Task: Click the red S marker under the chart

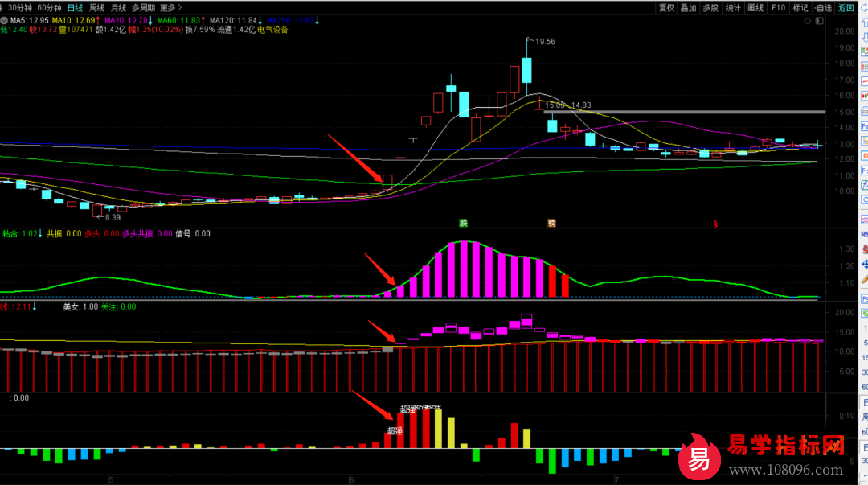Action: coord(715,224)
